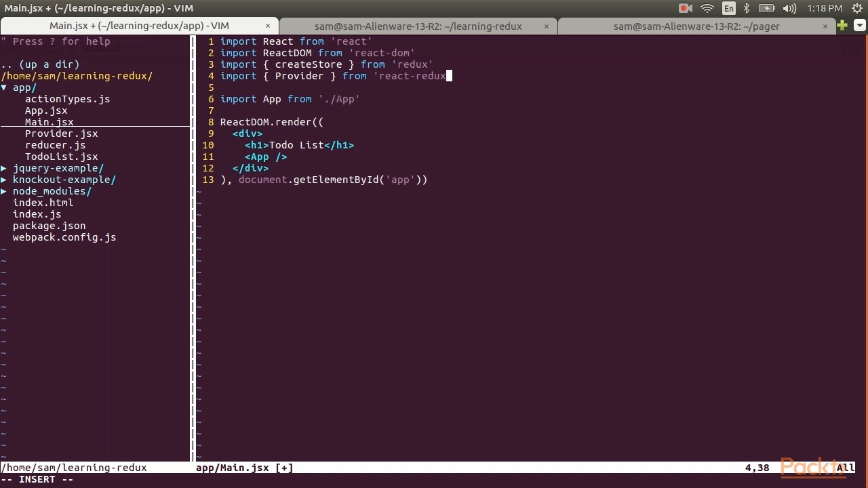Click the './App' string on line 6
This screenshot has width=868, height=488.
339,99
